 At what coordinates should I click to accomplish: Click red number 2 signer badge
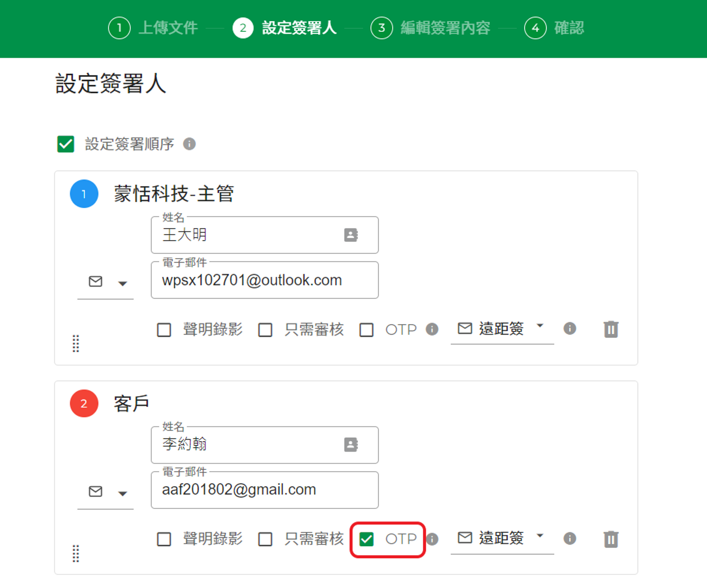tap(84, 403)
